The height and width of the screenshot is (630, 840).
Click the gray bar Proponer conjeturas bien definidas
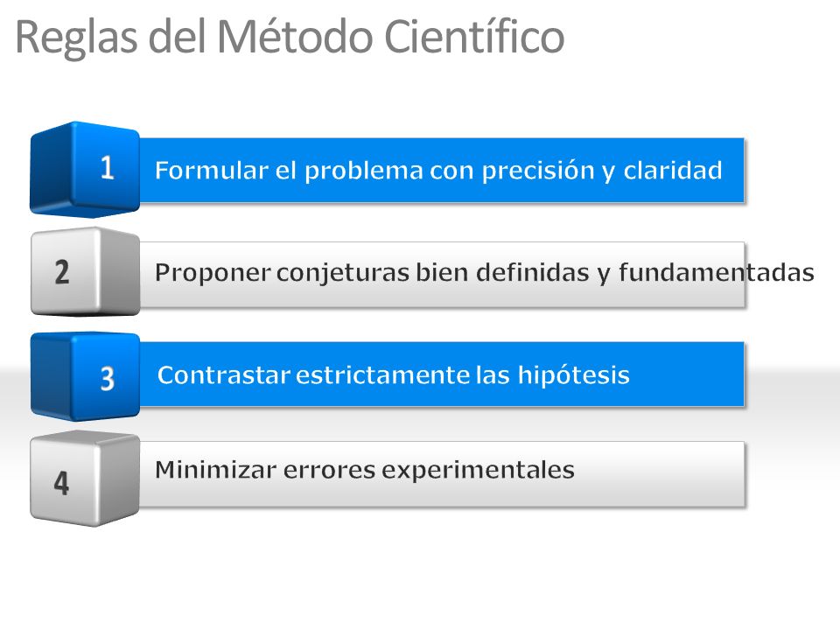click(442, 274)
